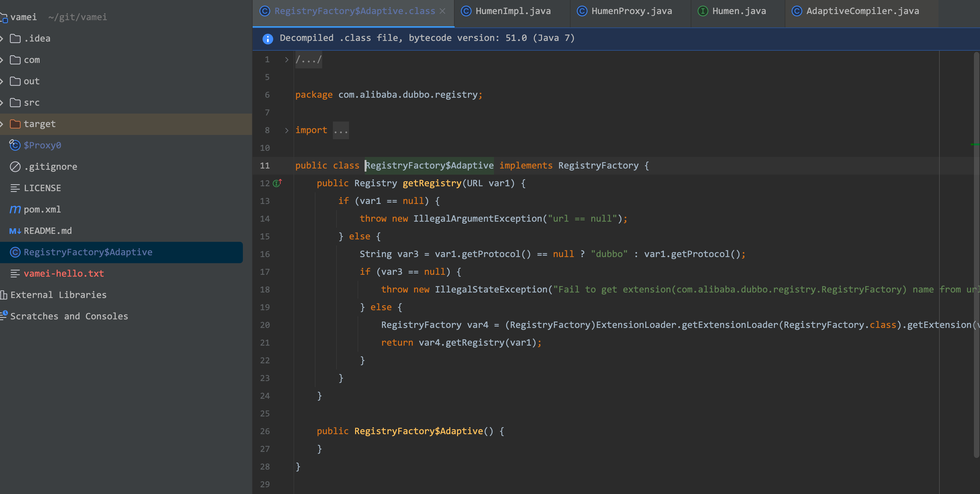The height and width of the screenshot is (494, 980).
Task: Click the vamei-hello.txt file icon
Action: pyautogui.click(x=15, y=274)
